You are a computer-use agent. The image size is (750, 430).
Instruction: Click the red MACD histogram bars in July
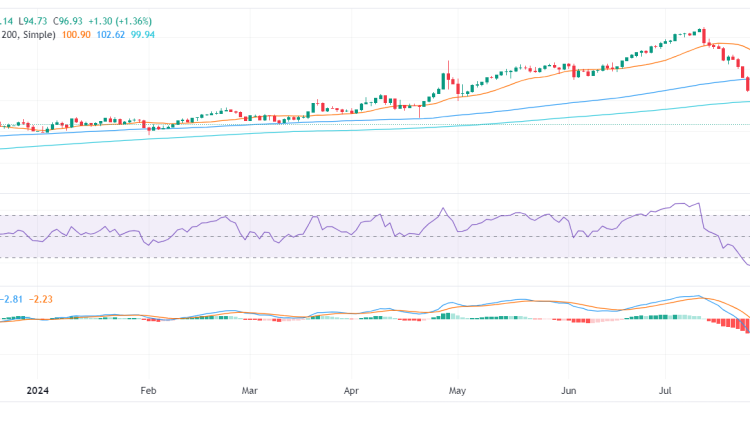pyautogui.click(x=728, y=323)
